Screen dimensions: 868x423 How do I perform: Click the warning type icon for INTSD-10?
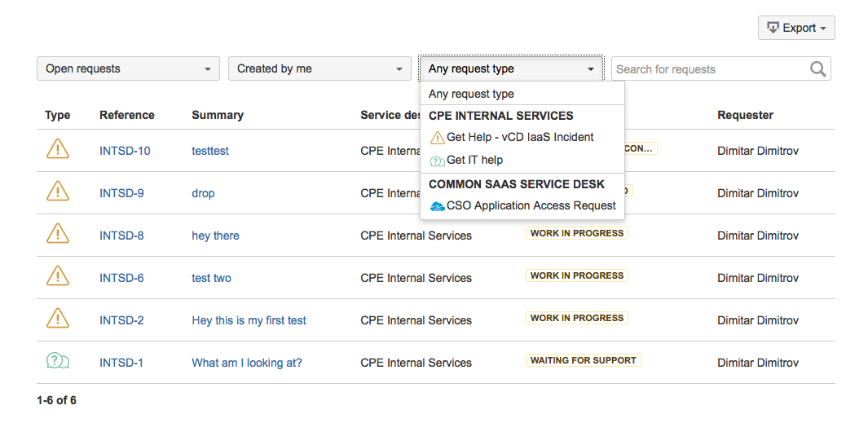pyautogui.click(x=58, y=149)
